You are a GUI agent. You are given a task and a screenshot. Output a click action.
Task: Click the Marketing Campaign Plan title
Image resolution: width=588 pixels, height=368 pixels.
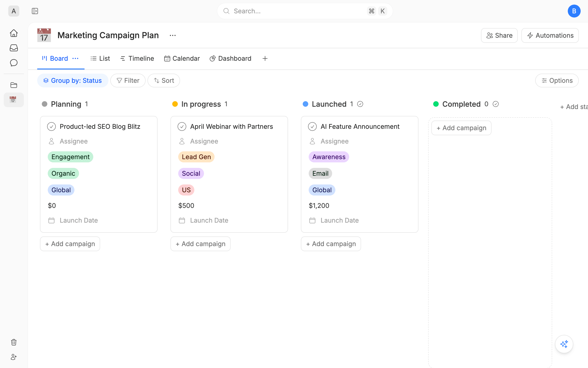pyautogui.click(x=108, y=35)
